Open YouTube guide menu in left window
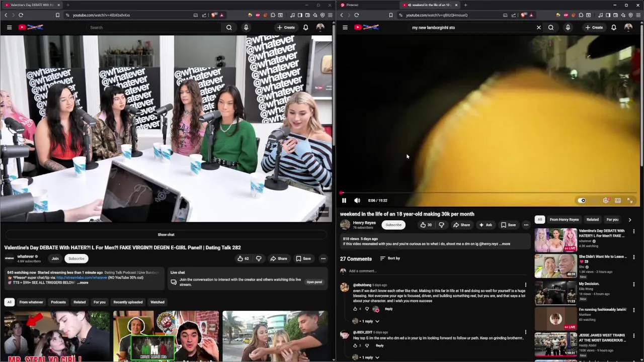This screenshot has height=362, width=644. click(9, 27)
